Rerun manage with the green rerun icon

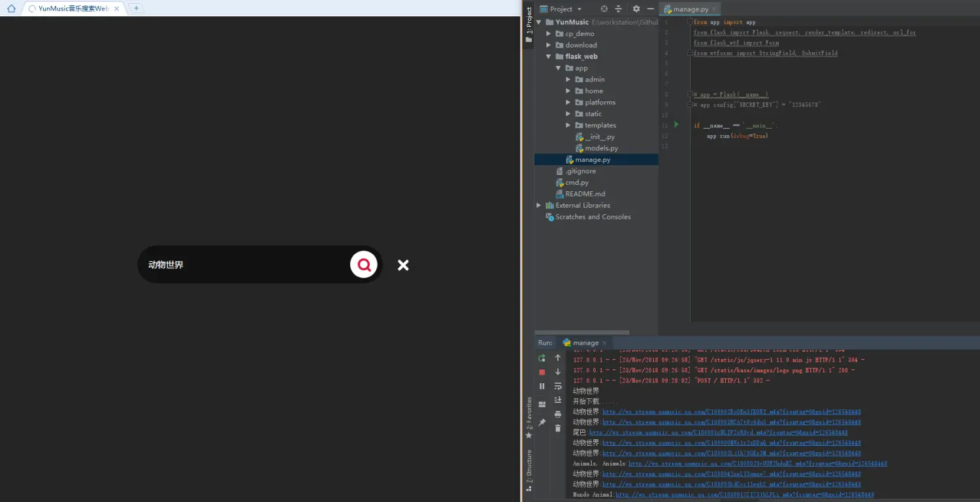point(542,358)
